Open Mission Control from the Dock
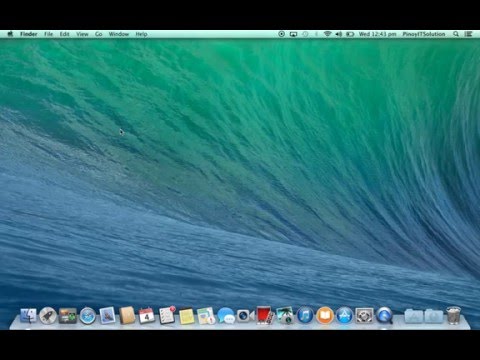The height and width of the screenshot is (360, 480). [68, 316]
